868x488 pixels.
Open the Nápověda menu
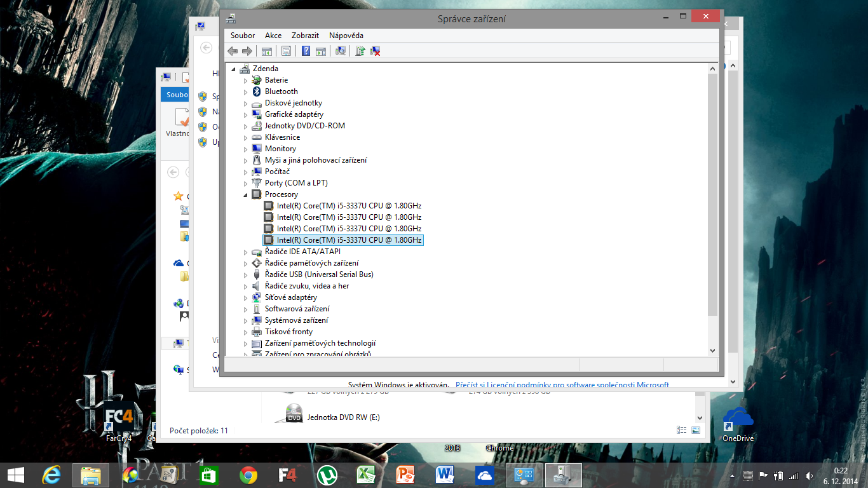point(346,36)
